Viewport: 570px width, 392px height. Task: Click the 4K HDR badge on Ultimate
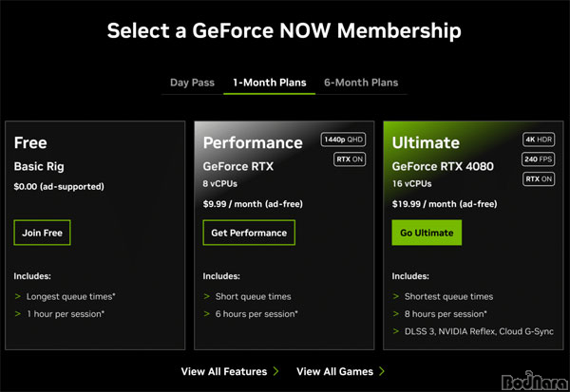[539, 140]
